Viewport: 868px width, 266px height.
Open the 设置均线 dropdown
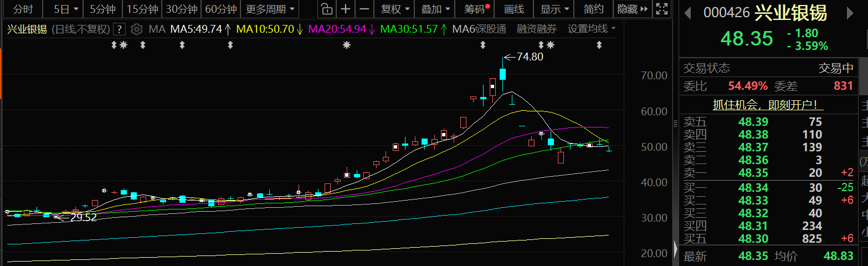(591, 29)
